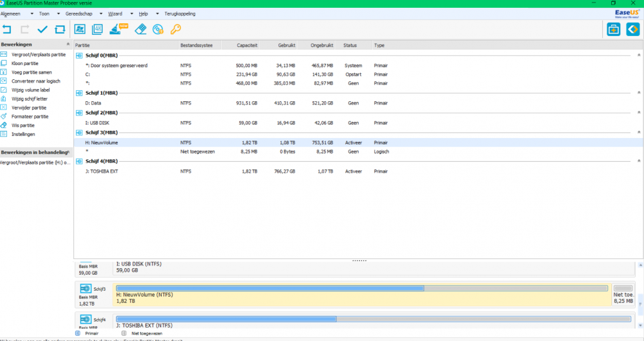Click Formateer partitie in the sidebar
Image resolution: width=644 pixels, height=341 pixels.
click(x=30, y=117)
